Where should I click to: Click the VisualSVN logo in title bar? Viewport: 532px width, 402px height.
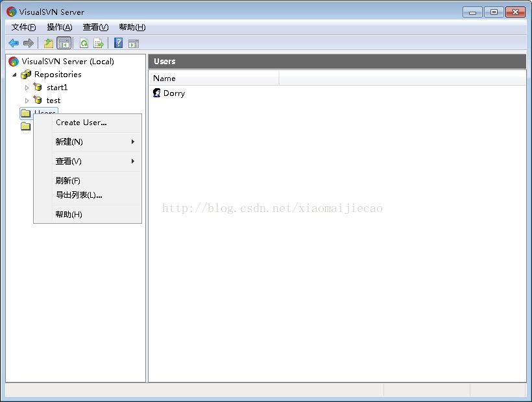(x=12, y=12)
